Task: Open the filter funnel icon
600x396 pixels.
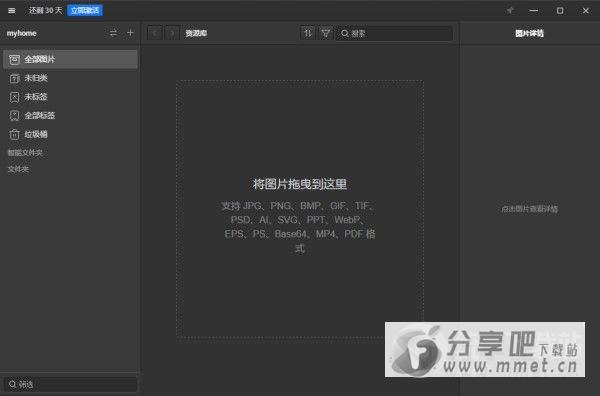Action: click(x=326, y=33)
